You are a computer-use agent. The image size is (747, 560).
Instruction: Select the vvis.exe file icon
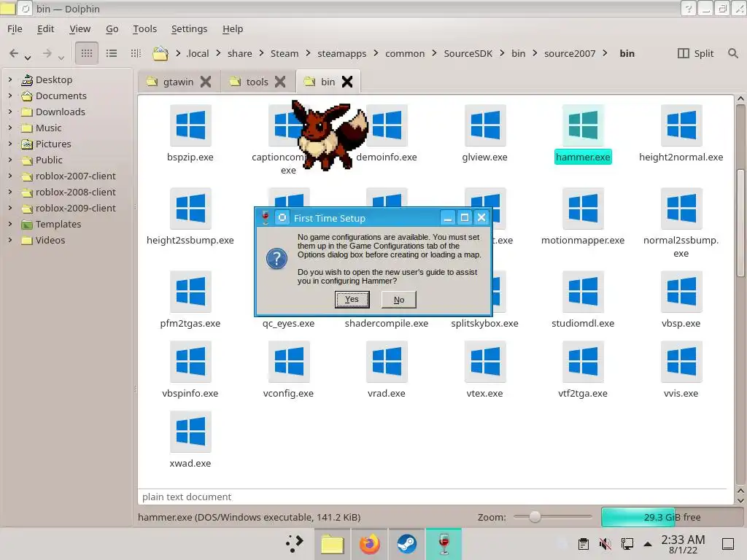click(x=681, y=362)
